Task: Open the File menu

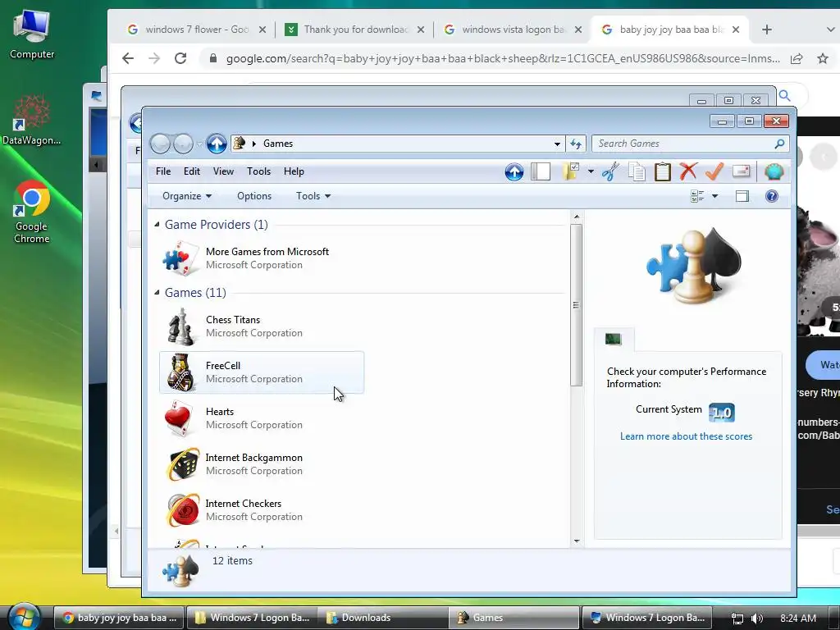Action: pyautogui.click(x=163, y=171)
